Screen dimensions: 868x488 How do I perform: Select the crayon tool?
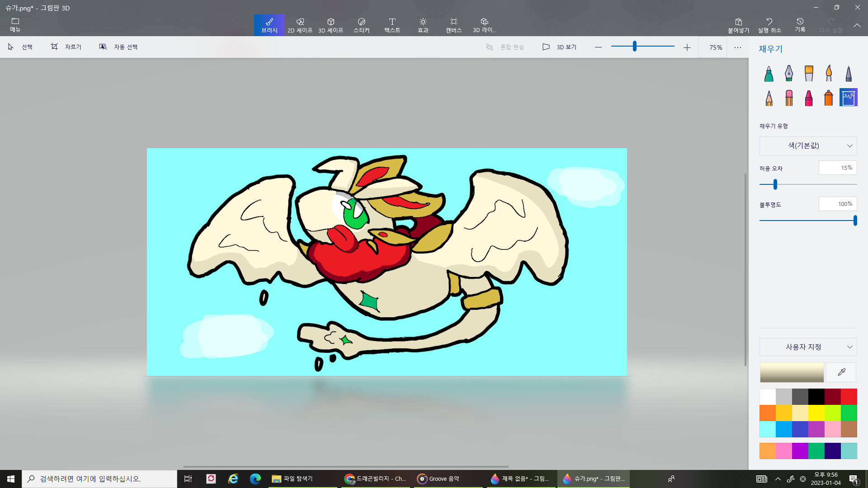808,98
